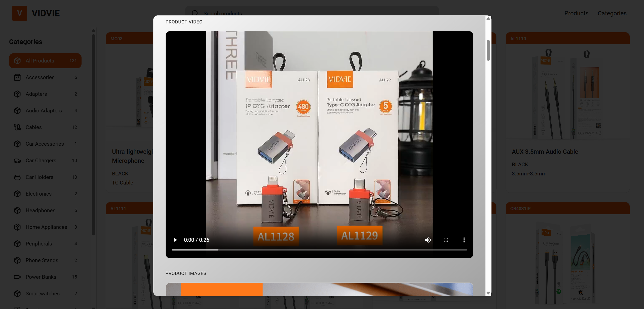
Task: Click the modal scroll-up arrow
Action: pos(488,19)
